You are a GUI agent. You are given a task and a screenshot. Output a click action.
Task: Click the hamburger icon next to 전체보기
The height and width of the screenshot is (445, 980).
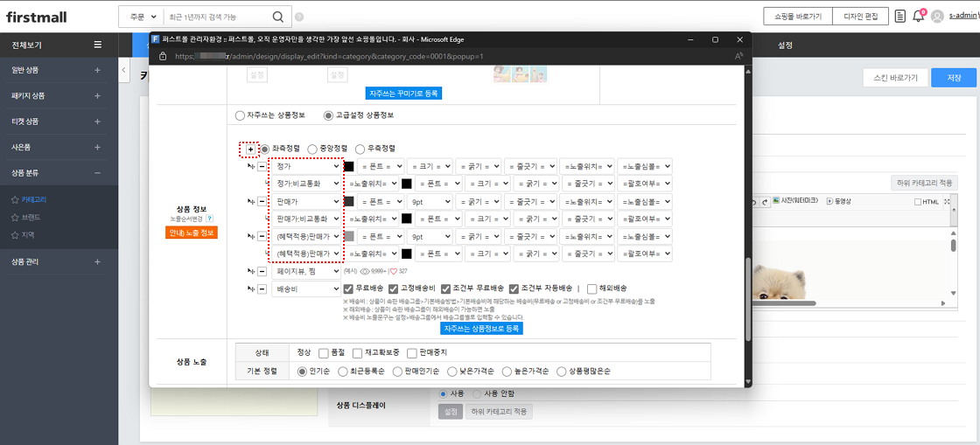[97, 45]
